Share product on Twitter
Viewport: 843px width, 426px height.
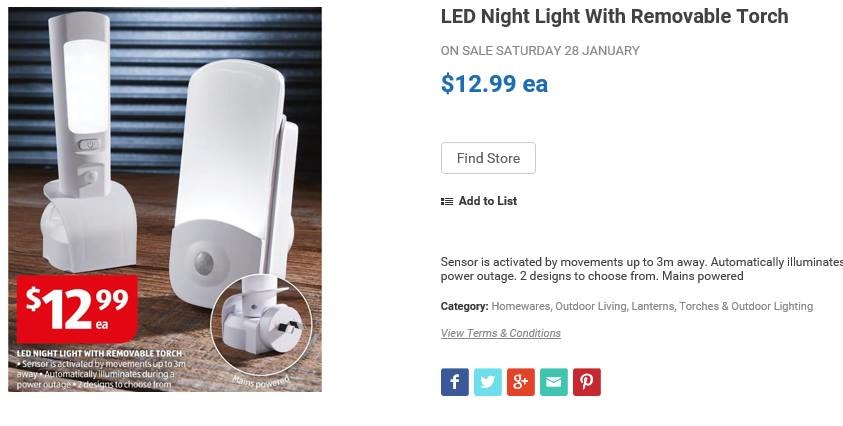click(487, 382)
